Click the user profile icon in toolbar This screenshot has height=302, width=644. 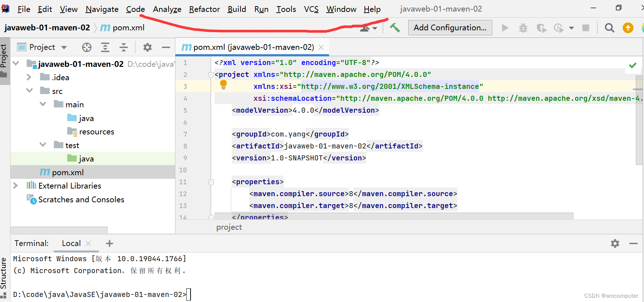[365, 28]
